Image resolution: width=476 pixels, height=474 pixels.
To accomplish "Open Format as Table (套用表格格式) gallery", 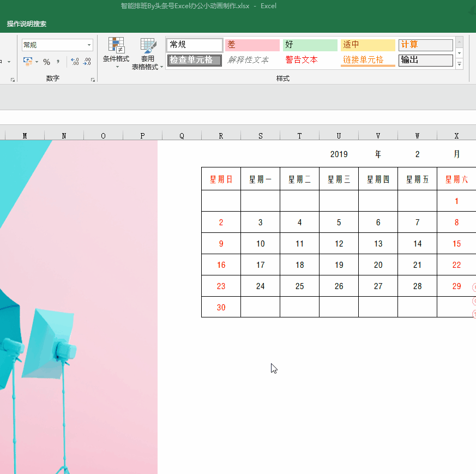I will click(x=148, y=54).
